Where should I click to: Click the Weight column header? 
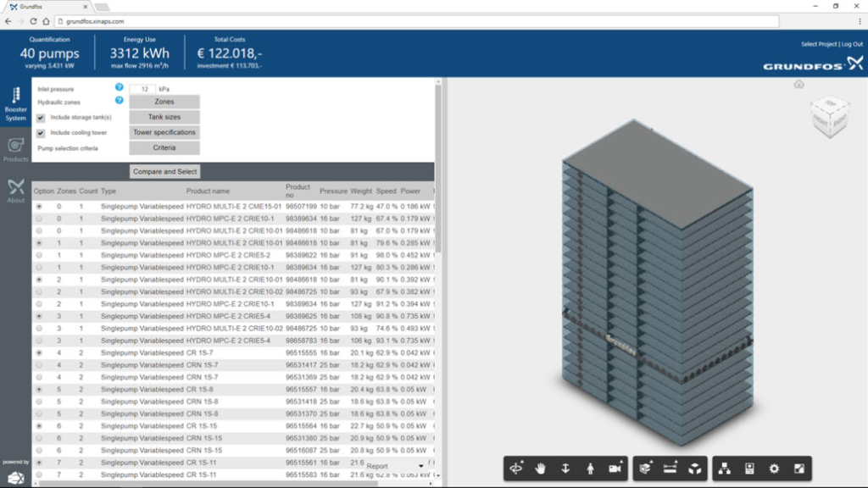click(x=361, y=191)
